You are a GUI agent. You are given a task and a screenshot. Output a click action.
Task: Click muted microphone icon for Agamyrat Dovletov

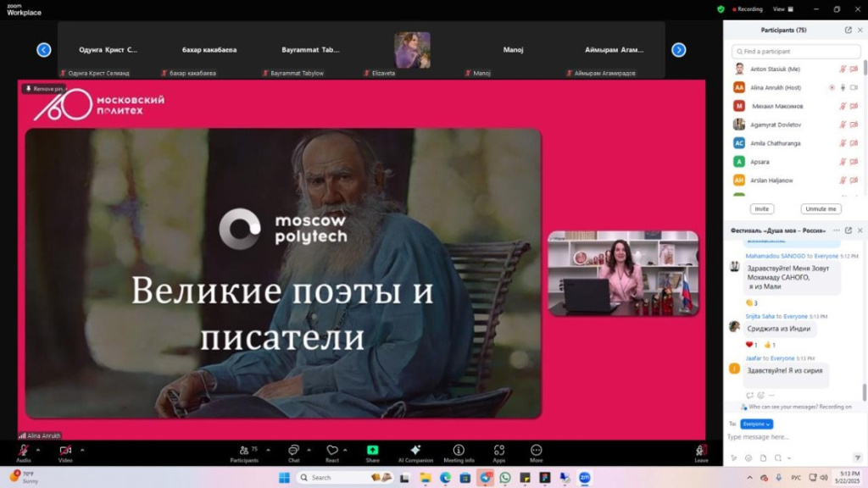click(x=843, y=125)
